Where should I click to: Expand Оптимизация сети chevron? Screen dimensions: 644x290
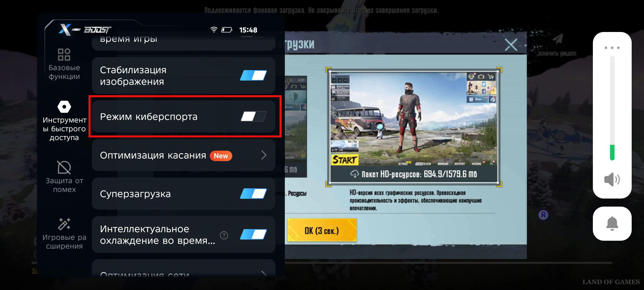point(264,273)
